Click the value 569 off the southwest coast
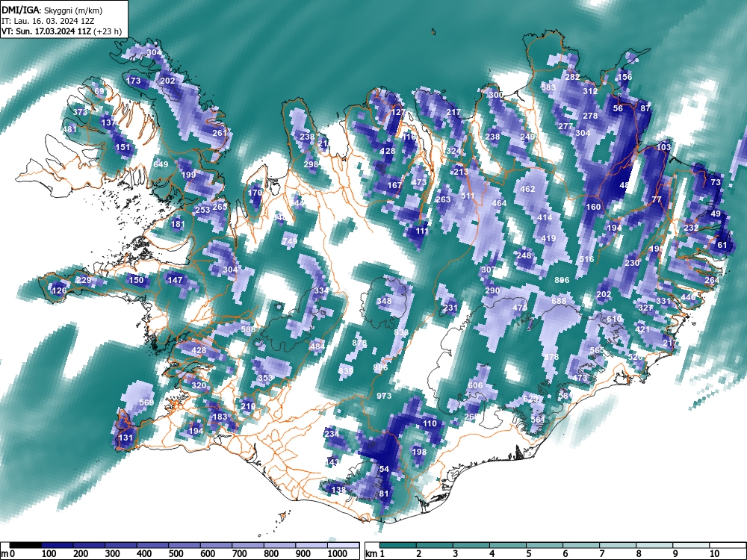This screenshot has height=560, width=747. (x=146, y=402)
